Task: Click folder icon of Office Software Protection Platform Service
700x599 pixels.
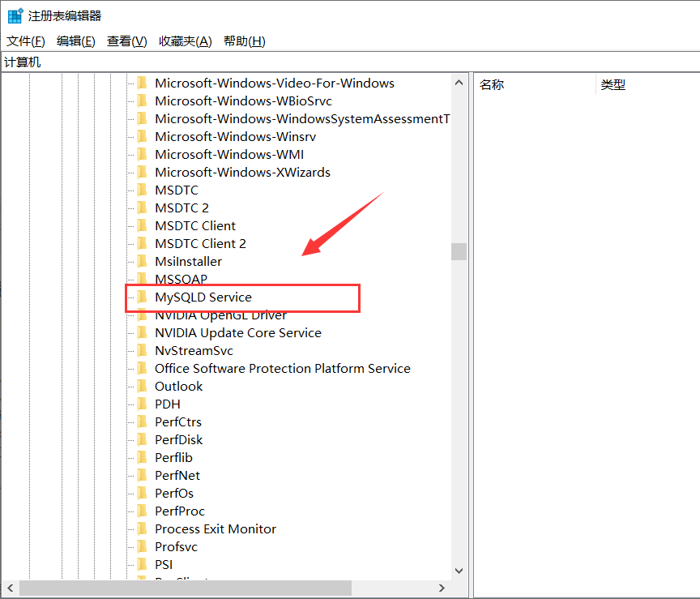Action: click(x=142, y=369)
